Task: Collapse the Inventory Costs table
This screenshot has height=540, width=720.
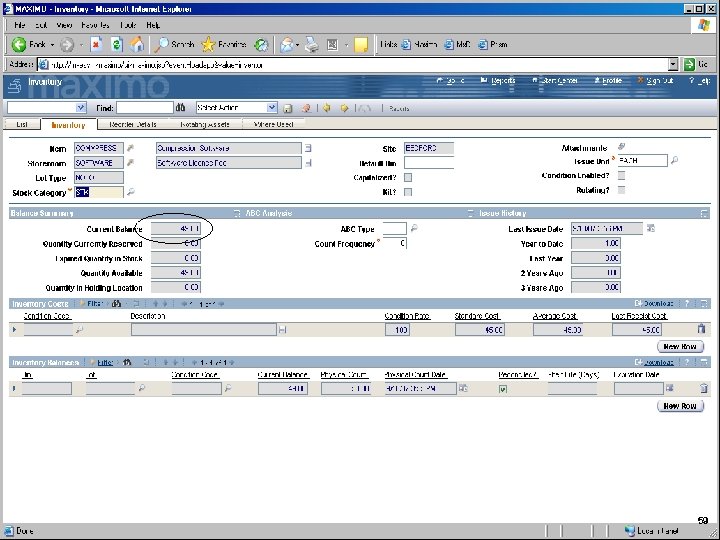Action: click(x=704, y=304)
